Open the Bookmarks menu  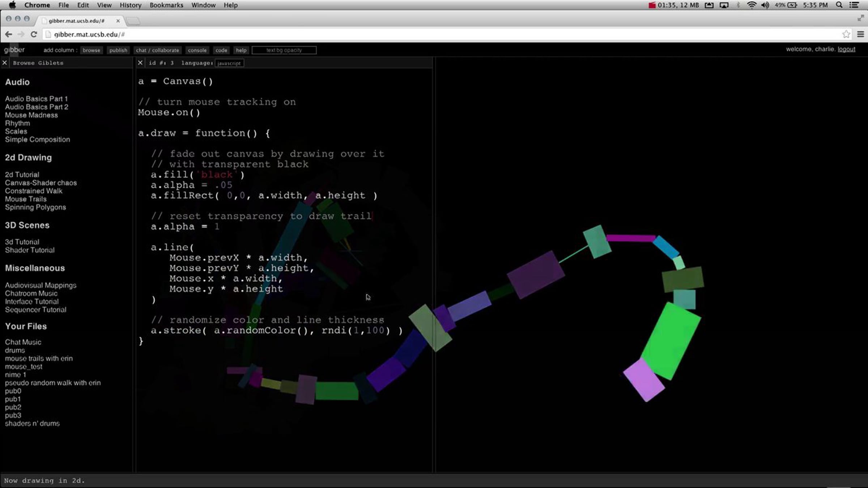166,5
